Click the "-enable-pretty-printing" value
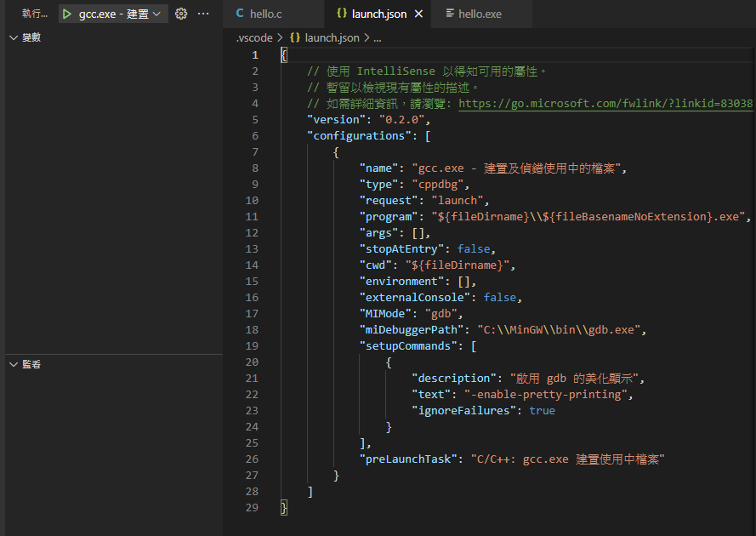The height and width of the screenshot is (536, 756). tap(546, 395)
